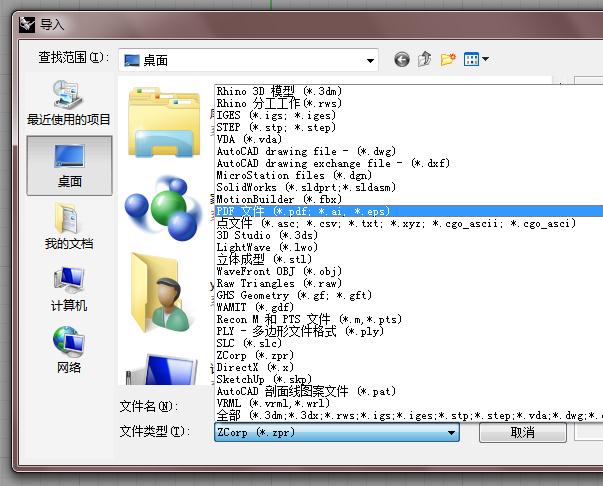Select 计算机 in the sidebar

click(69, 288)
